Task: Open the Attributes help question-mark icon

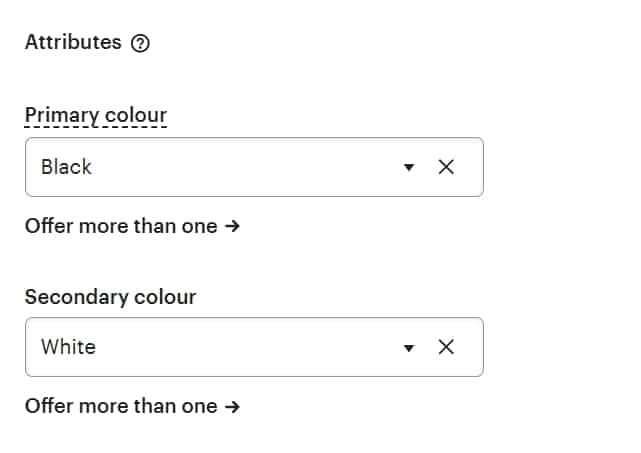Action: [x=140, y=43]
